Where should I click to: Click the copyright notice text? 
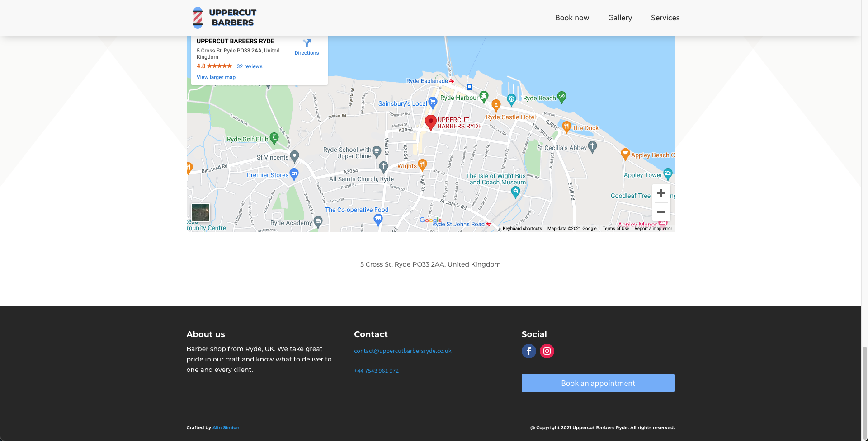coord(602,427)
